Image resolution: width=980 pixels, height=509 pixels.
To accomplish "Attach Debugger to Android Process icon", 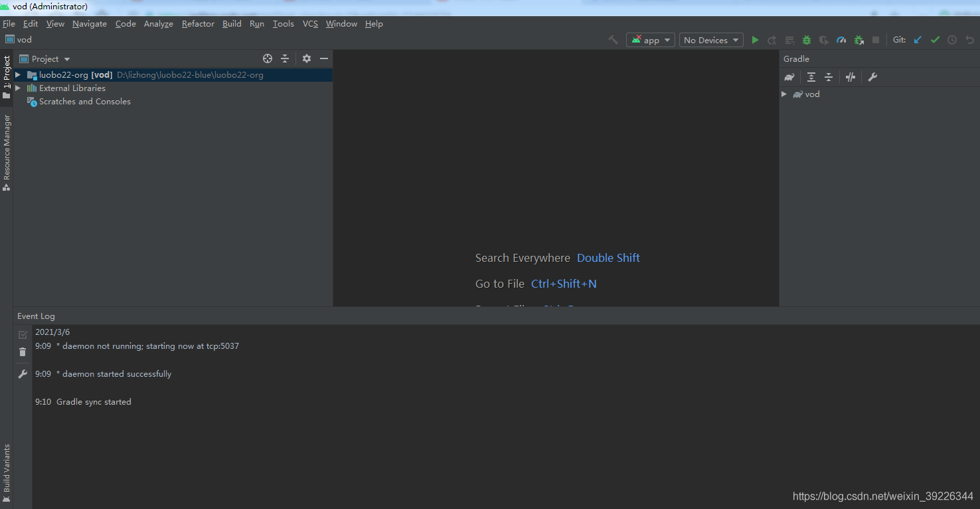I will click(x=858, y=40).
